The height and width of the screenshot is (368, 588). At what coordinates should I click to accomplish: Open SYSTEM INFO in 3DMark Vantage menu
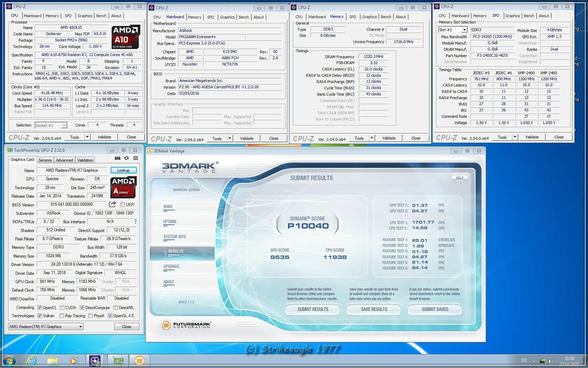(175, 237)
